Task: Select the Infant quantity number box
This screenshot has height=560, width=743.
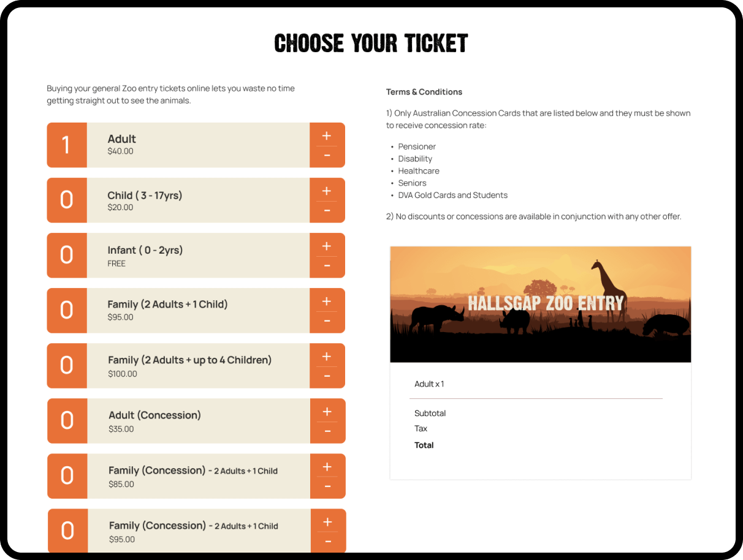Action: (67, 255)
